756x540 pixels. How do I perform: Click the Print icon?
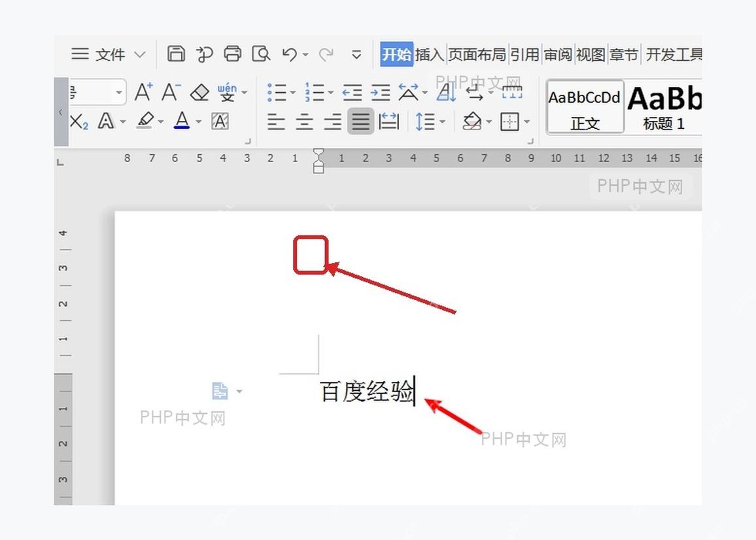[232, 54]
